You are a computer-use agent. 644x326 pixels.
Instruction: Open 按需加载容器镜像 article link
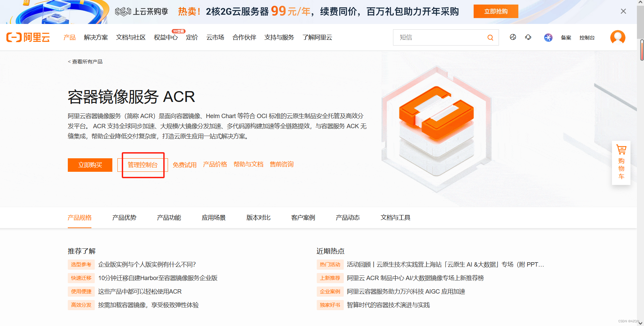[x=148, y=305]
